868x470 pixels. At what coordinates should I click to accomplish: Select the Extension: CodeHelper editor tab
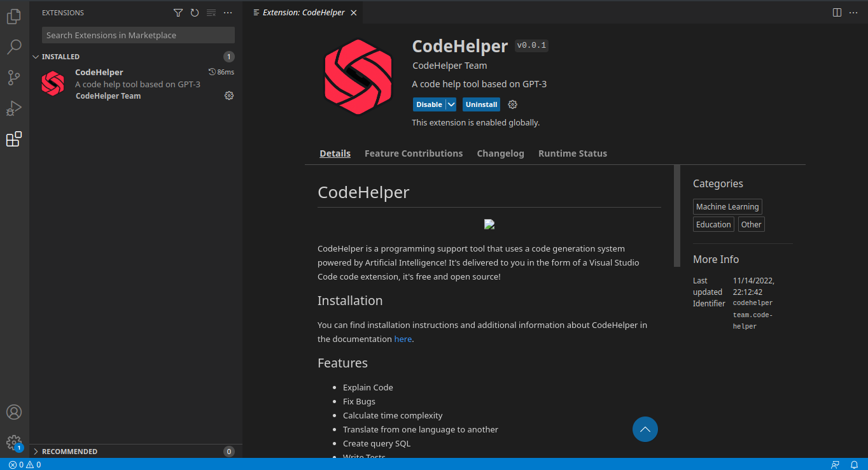pyautogui.click(x=304, y=13)
